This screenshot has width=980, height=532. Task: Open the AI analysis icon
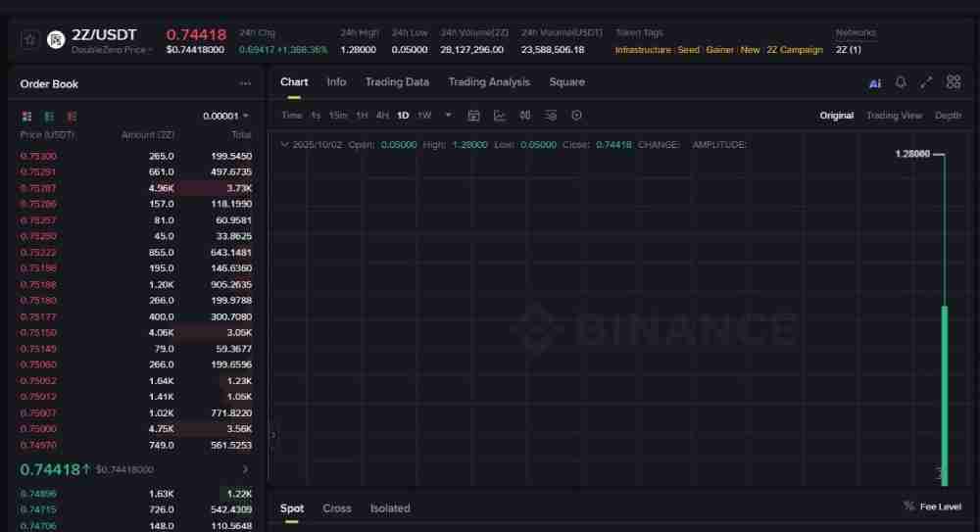tap(875, 83)
